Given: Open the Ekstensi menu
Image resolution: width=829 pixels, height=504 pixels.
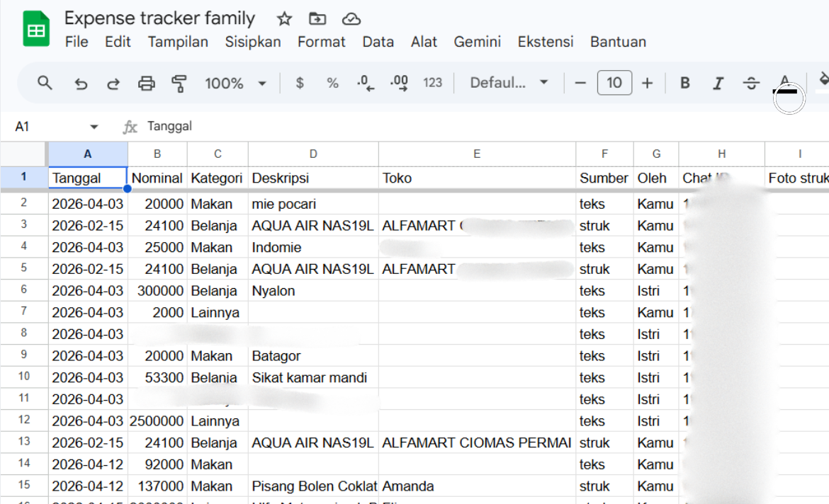Looking at the screenshot, I should coord(545,42).
